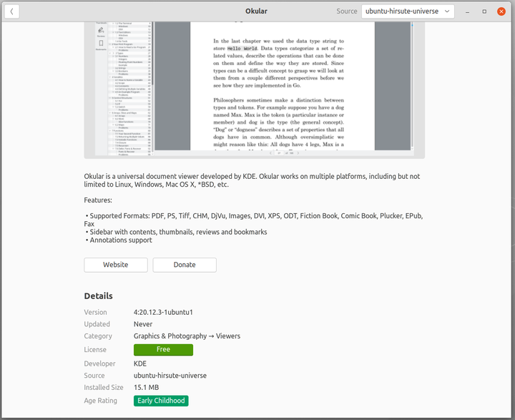The height and width of the screenshot is (420, 515).
Task: Click the Okular title in header bar
Action: (256, 11)
